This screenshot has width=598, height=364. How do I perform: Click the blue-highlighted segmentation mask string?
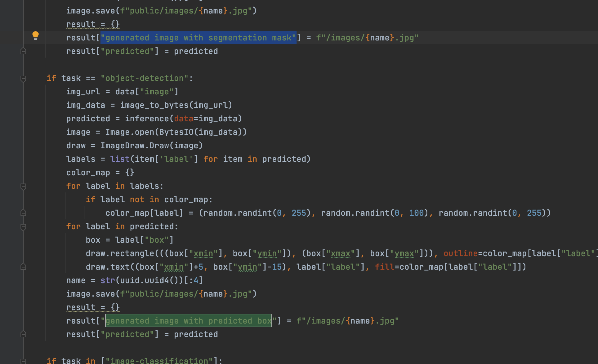pyautogui.click(x=198, y=37)
